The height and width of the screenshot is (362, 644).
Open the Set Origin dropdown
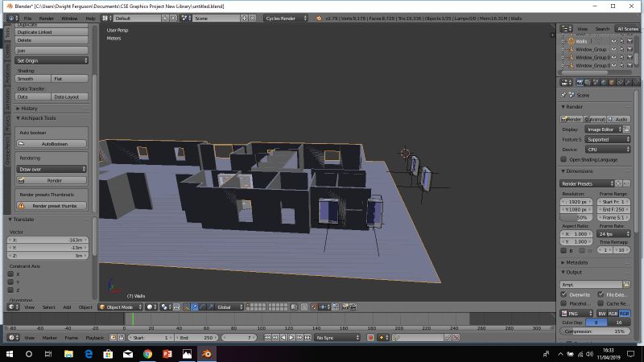tap(52, 60)
